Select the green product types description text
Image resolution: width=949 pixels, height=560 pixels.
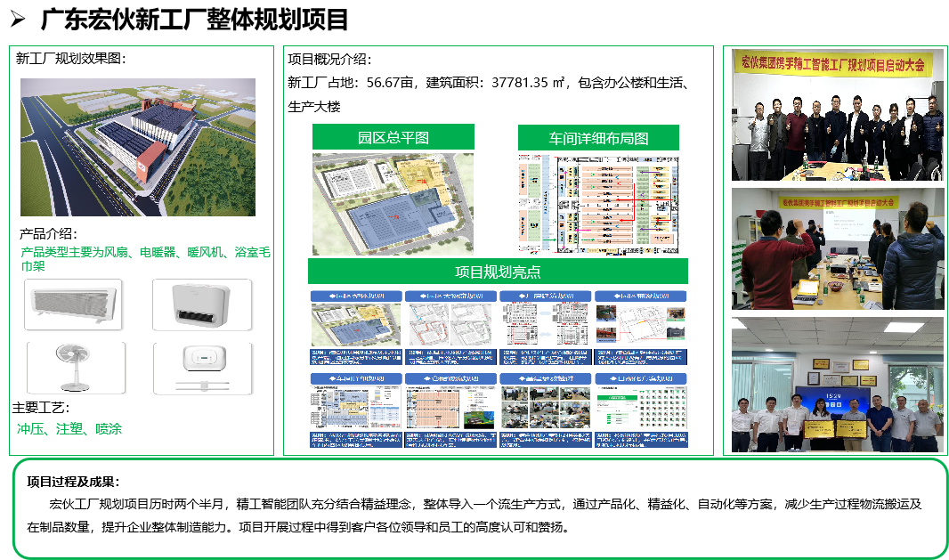tap(145, 258)
